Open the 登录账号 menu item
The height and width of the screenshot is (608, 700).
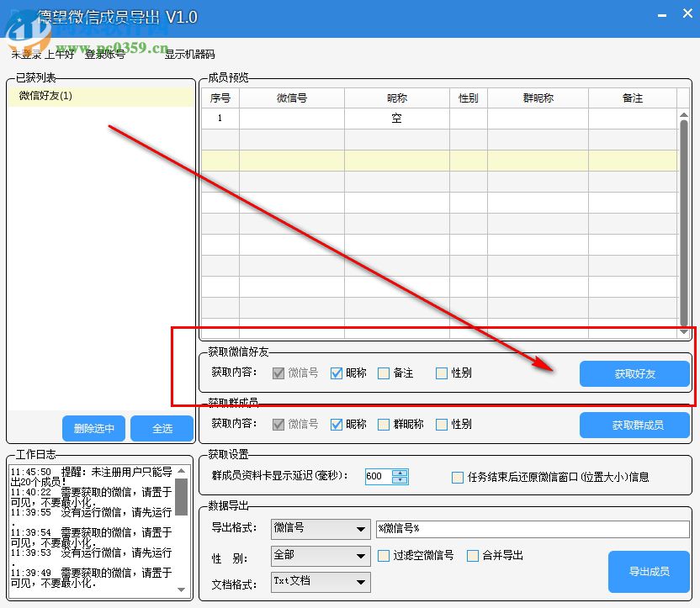pos(104,55)
